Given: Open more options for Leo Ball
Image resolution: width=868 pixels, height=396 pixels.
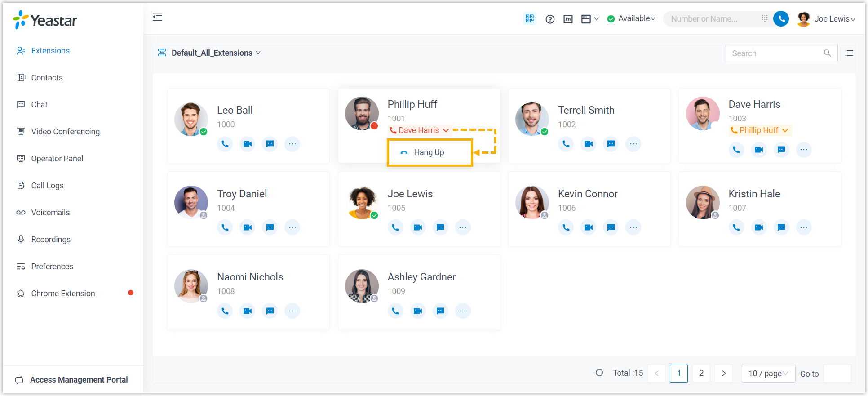Looking at the screenshot, I should coord(292,144).
